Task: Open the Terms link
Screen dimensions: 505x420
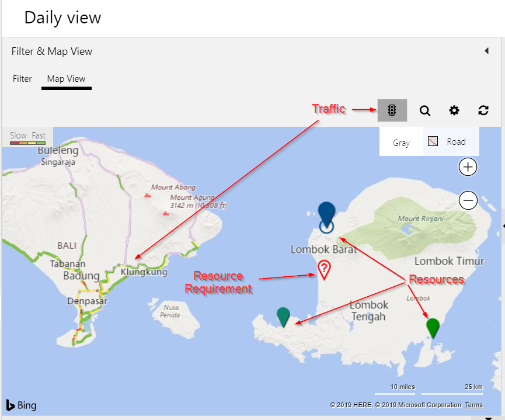Action: pyautogui.click(x=473, y=405)
